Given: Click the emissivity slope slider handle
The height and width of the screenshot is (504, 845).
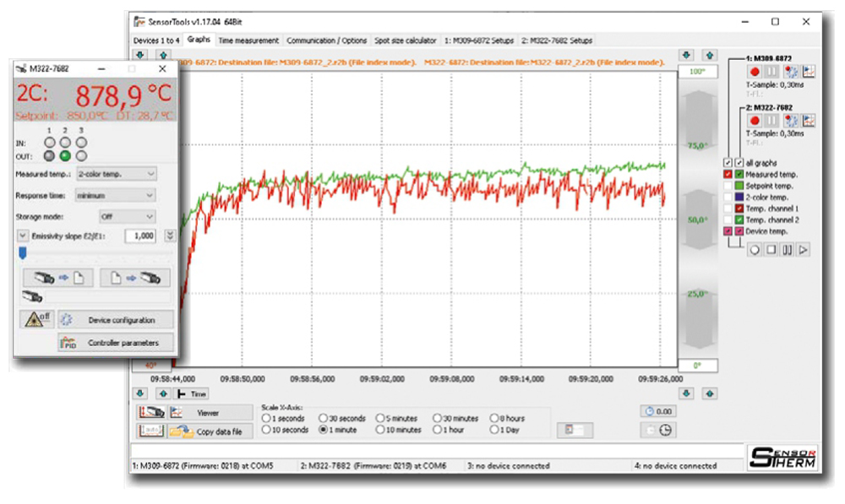Looking at the screenshot, I should click(x=22, y=252).
